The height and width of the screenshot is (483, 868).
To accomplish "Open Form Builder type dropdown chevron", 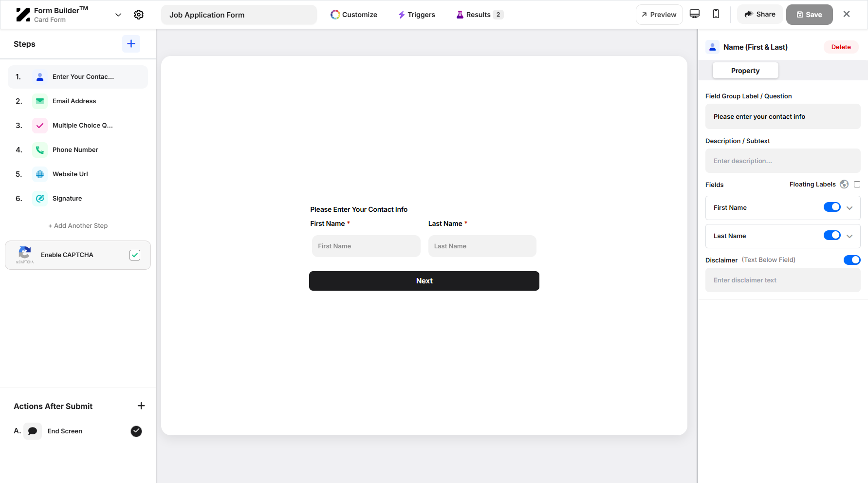I will pos(118,15).
